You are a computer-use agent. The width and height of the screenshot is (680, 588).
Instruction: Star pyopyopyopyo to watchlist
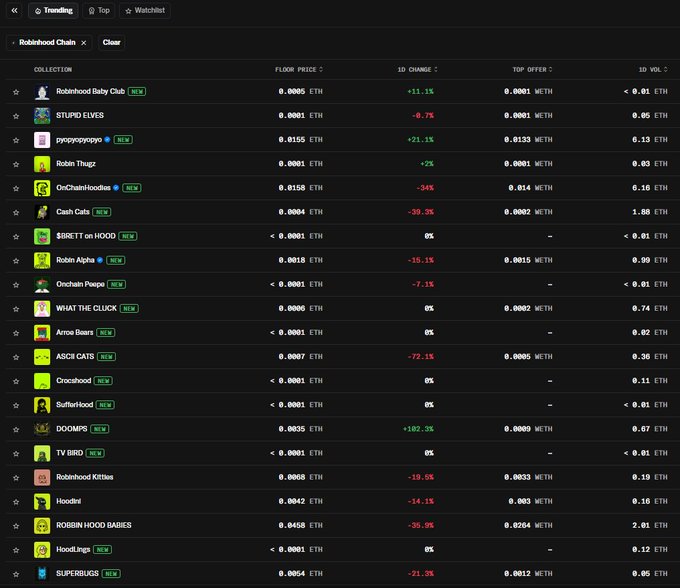click(16, 140)
